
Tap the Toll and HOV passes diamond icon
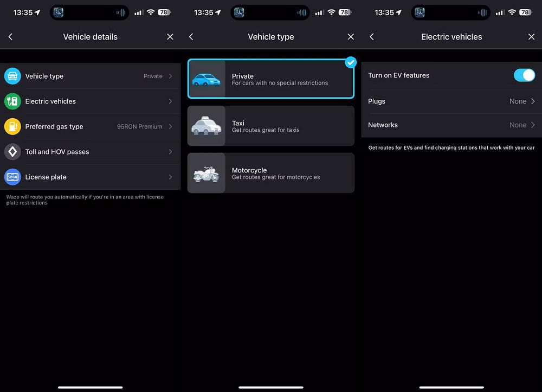[12, 152]
